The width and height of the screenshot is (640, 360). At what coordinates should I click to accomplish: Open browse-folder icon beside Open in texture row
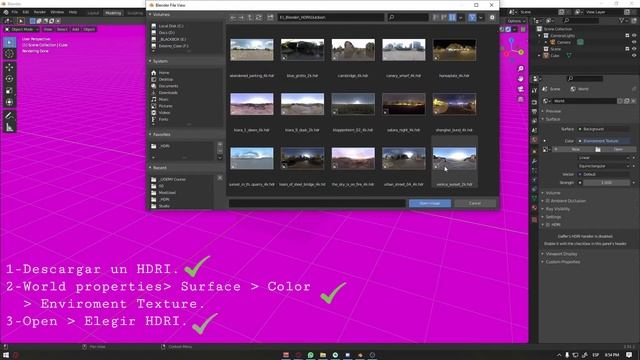(x=598, y=149)
